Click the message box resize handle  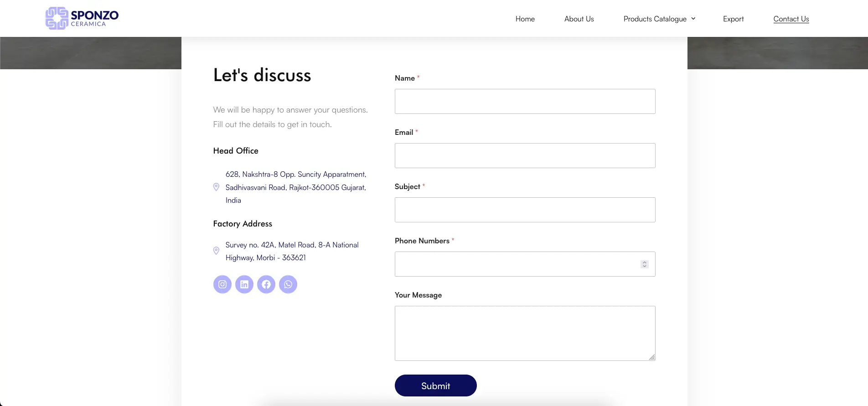click(652, 357)
